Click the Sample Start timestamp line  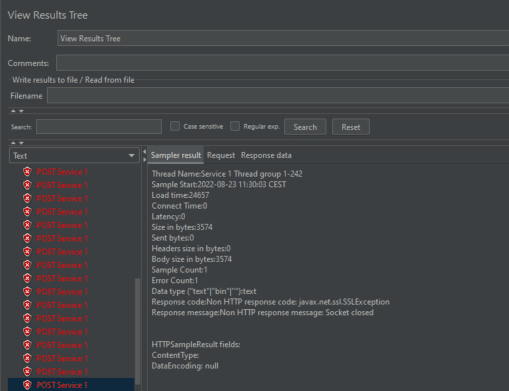click(x=219, y=184)
